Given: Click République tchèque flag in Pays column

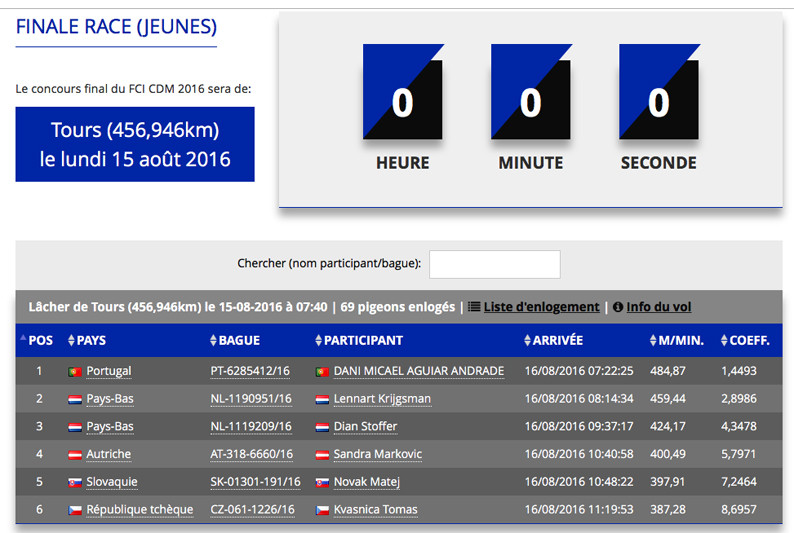Looking at the screenshot, I should click(x=74, y=510).
